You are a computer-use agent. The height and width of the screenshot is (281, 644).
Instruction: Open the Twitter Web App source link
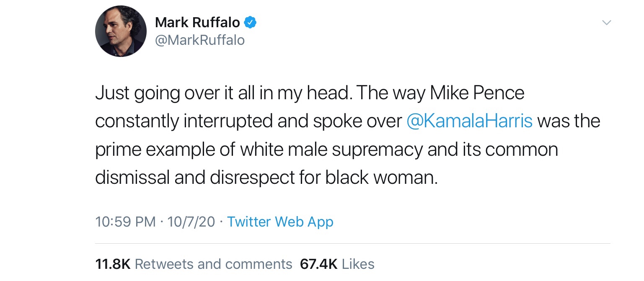[x=280, y=222]
